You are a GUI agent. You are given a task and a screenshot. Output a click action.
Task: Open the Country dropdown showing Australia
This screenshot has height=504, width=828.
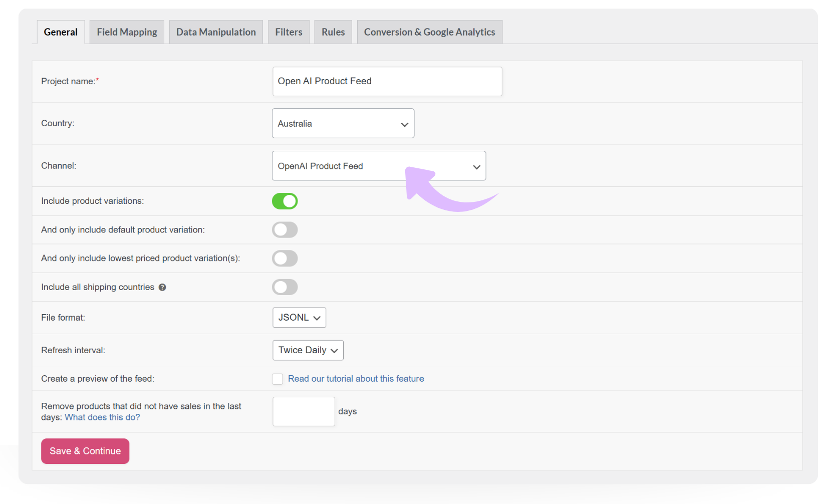[343, 123]
